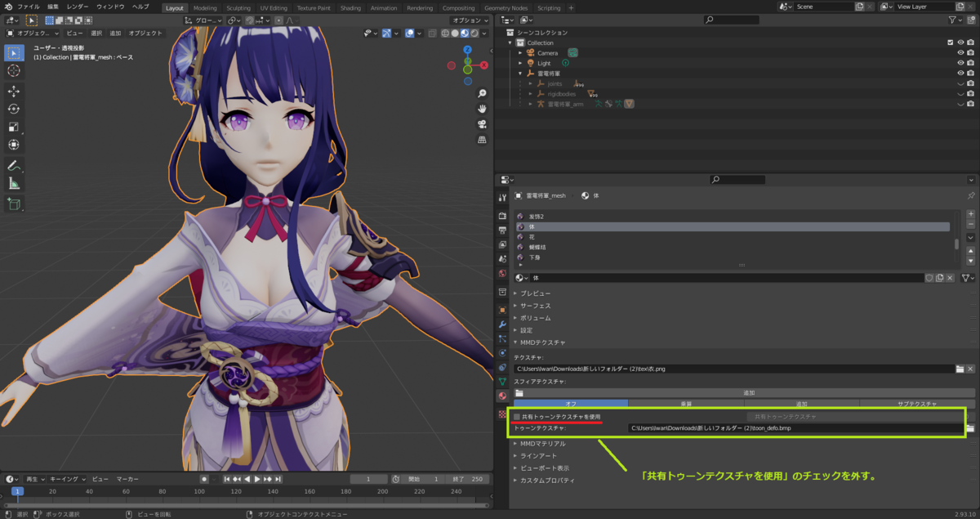This screenshot has height=519, width=980.
Task: Expand the Camera item in outliner
Action: click(520, 53)
